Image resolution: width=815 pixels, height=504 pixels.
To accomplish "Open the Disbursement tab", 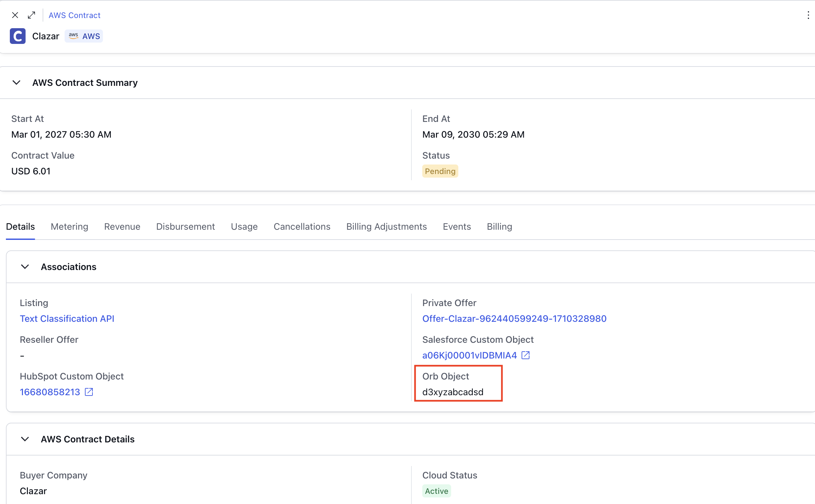I will (x=186, y=227).
